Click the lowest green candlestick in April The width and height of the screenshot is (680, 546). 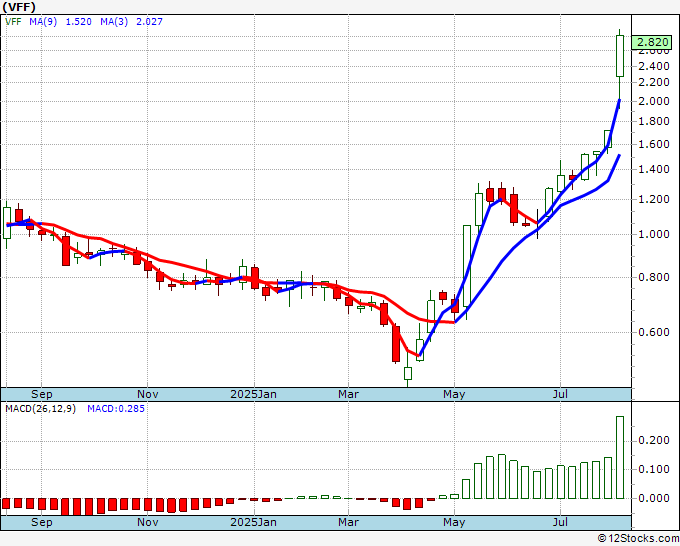408,373
